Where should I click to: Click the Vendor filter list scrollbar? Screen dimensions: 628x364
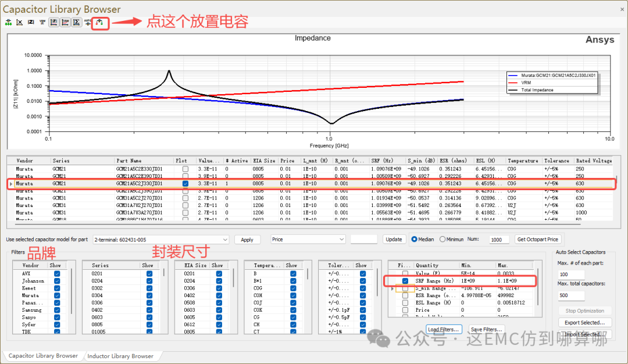(x=72, y=291)
